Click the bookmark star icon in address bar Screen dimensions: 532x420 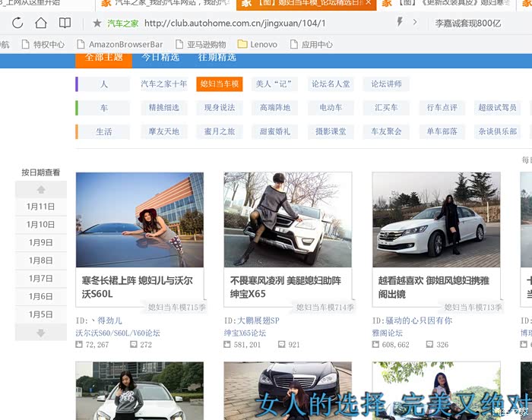(x=97, y=23)
